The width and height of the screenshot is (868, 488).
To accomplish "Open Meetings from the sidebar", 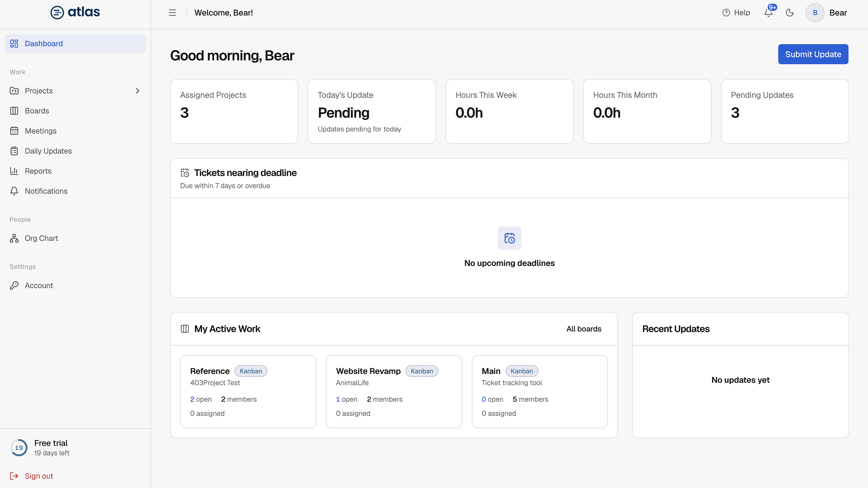I will 75,131.
